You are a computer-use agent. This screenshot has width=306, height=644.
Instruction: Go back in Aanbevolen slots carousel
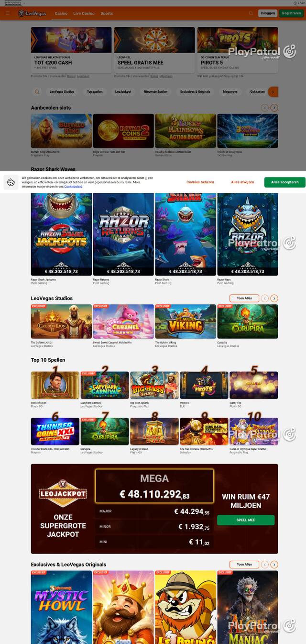(265, 108)
